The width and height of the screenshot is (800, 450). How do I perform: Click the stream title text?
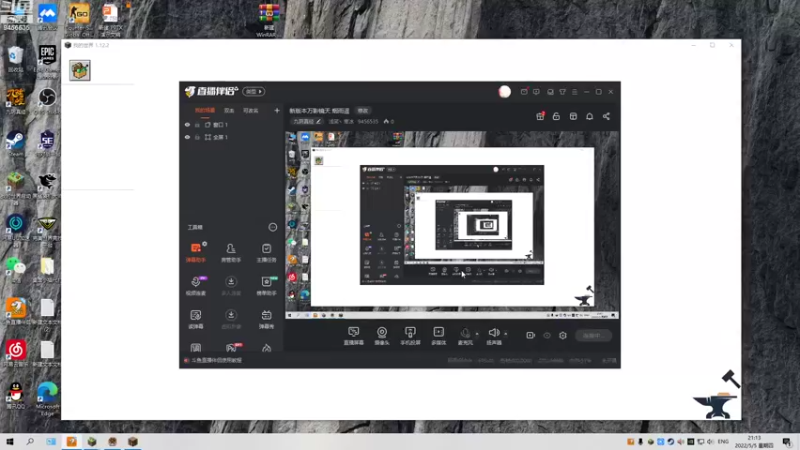[x=319, y=110]
